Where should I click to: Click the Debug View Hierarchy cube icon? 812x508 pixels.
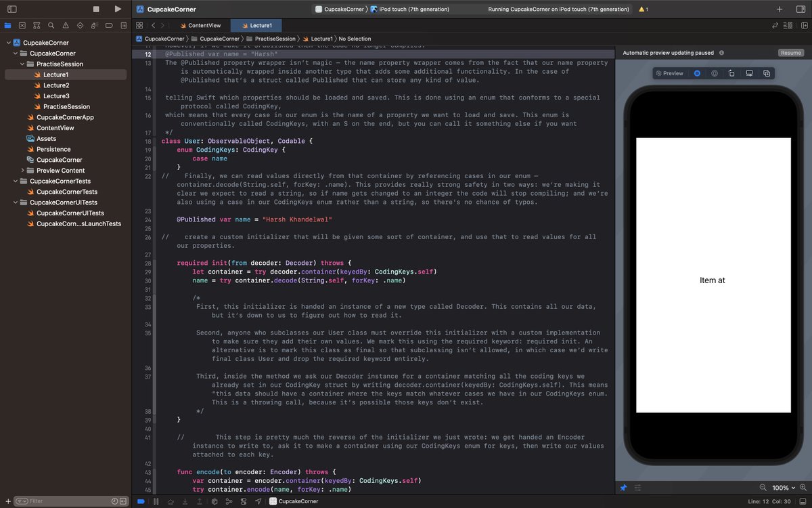[215, 501]
